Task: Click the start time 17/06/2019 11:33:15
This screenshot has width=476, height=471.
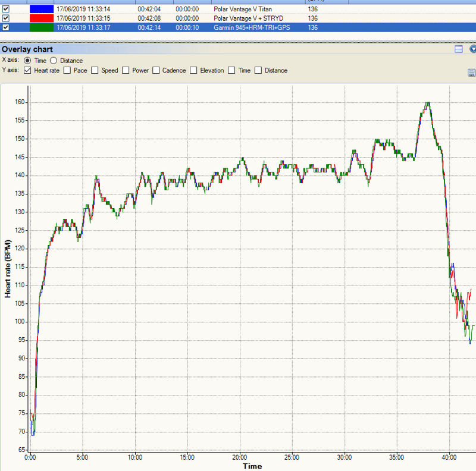Action: (83, 18)
